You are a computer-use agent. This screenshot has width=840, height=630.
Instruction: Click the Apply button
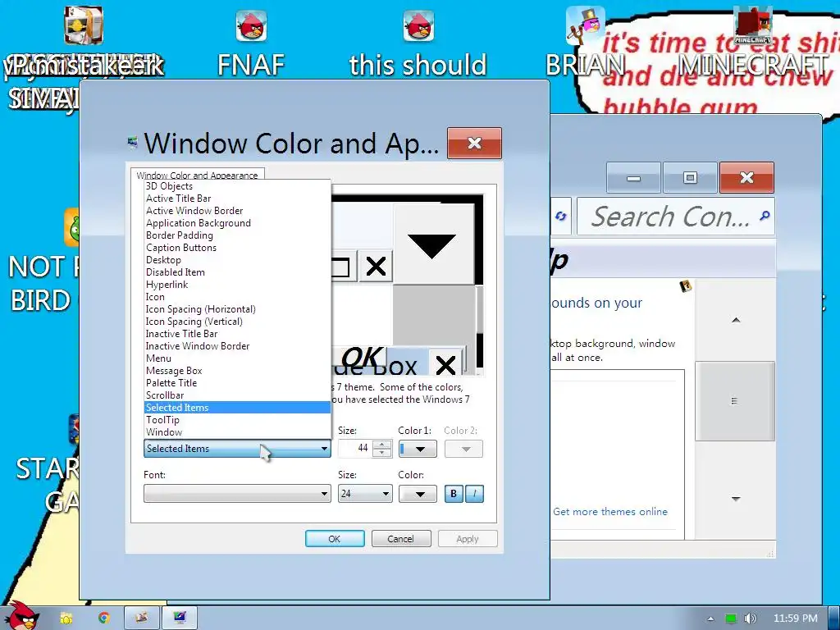pos(468,539)
